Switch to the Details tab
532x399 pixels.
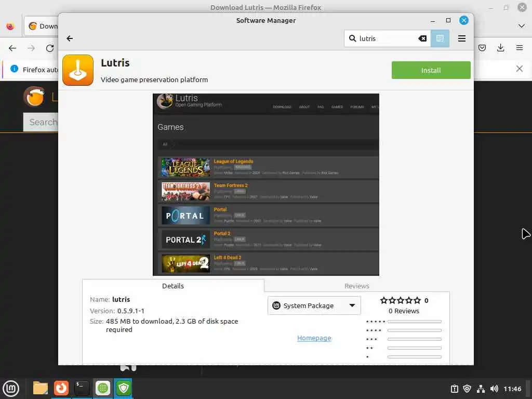[x=173, y=286]
